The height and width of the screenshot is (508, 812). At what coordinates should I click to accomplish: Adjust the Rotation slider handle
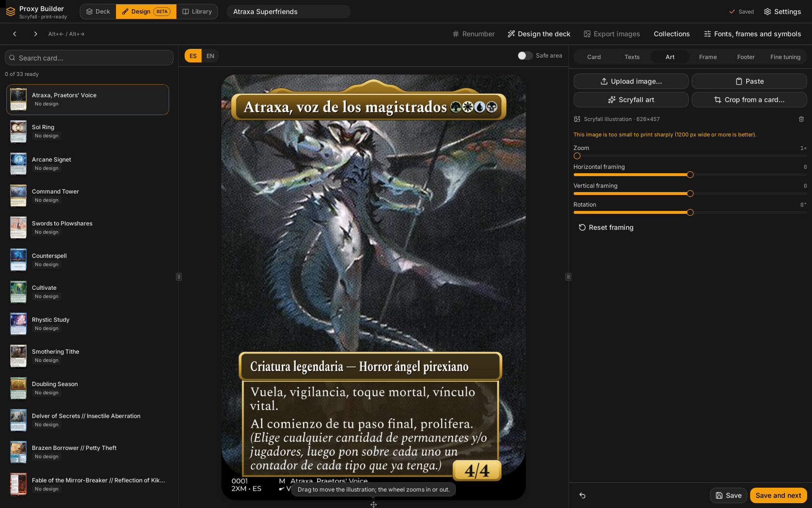(690, 212)
